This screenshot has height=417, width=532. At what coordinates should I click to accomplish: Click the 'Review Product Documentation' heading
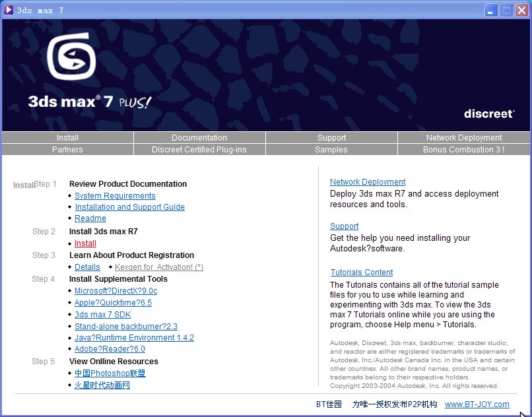pyautogui.click(x=128, y=184)
